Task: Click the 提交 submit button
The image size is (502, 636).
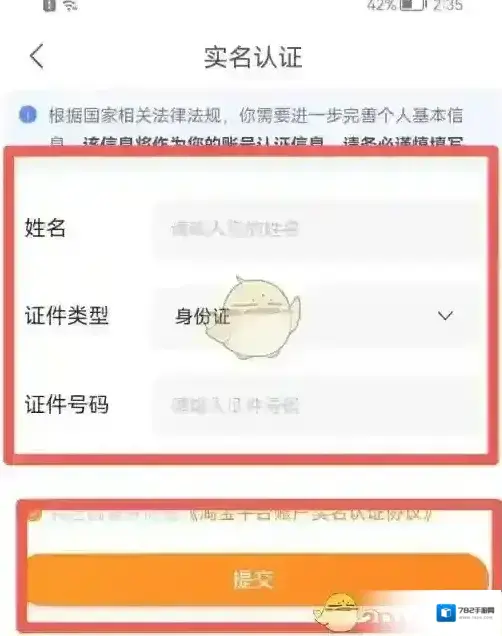Action: 257,579
